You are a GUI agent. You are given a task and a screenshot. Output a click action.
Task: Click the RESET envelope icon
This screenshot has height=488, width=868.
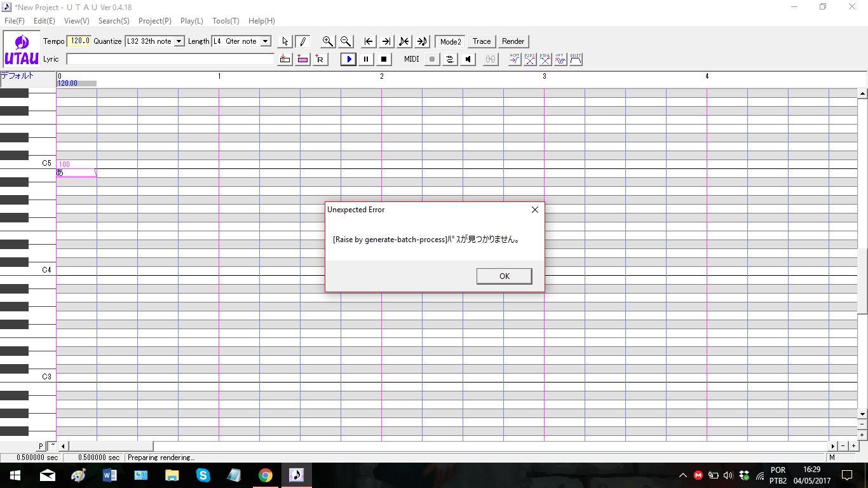point(576,59)
